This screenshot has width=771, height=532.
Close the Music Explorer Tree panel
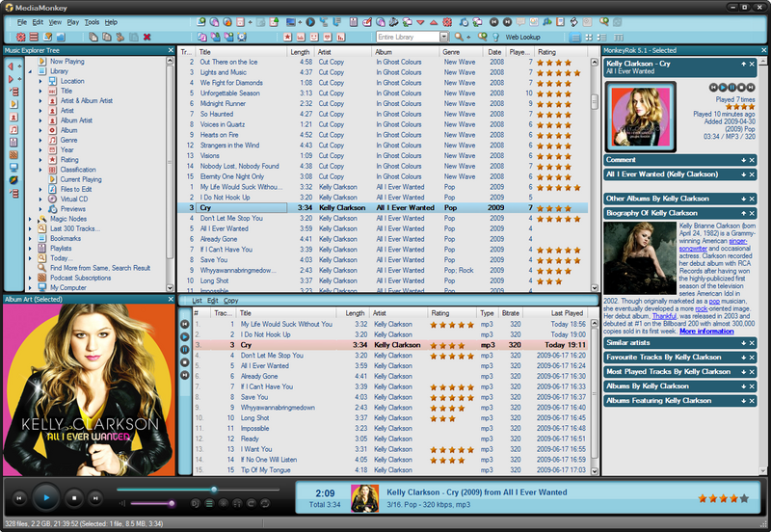pos(171,50)
